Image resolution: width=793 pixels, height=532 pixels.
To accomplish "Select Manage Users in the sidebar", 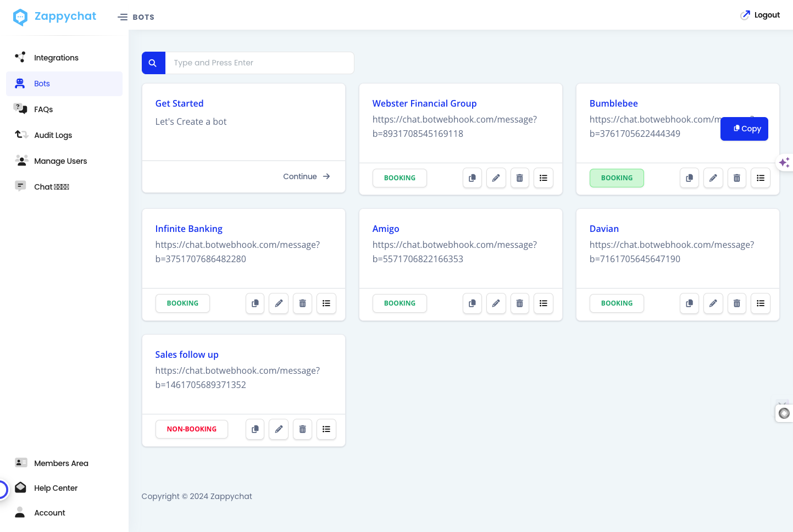I will pos(64,161).
